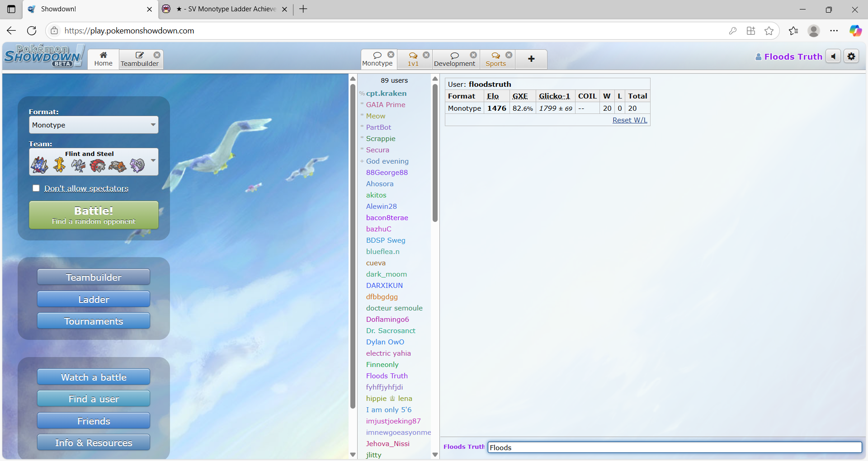Click user hippie ♔ lena
This screenshot has height=461, width=868.
tap(389, 398)
